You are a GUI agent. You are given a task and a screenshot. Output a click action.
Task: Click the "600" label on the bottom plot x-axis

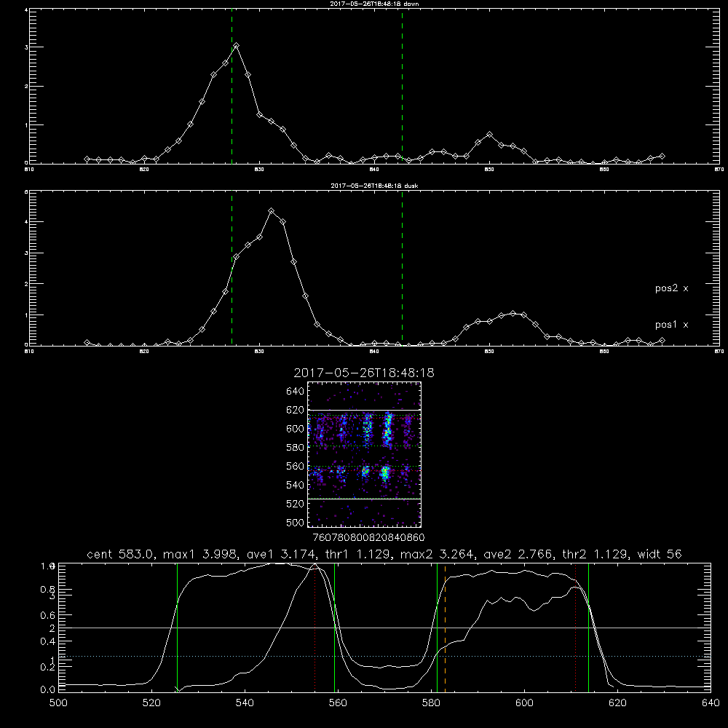coord(524,703)
